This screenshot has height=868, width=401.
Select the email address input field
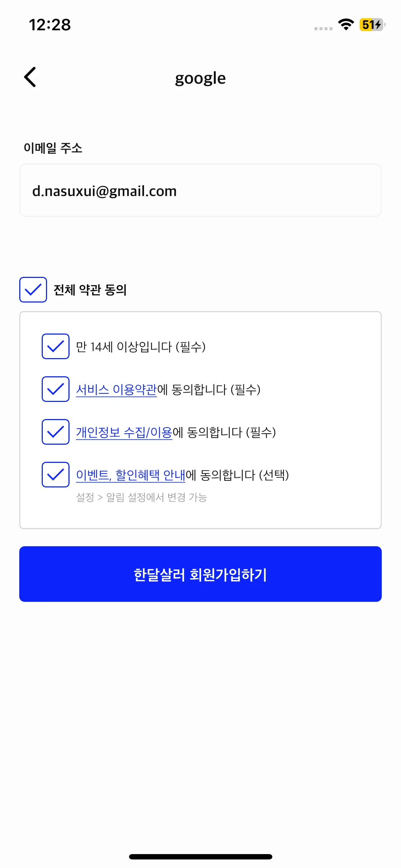(200, 191)
